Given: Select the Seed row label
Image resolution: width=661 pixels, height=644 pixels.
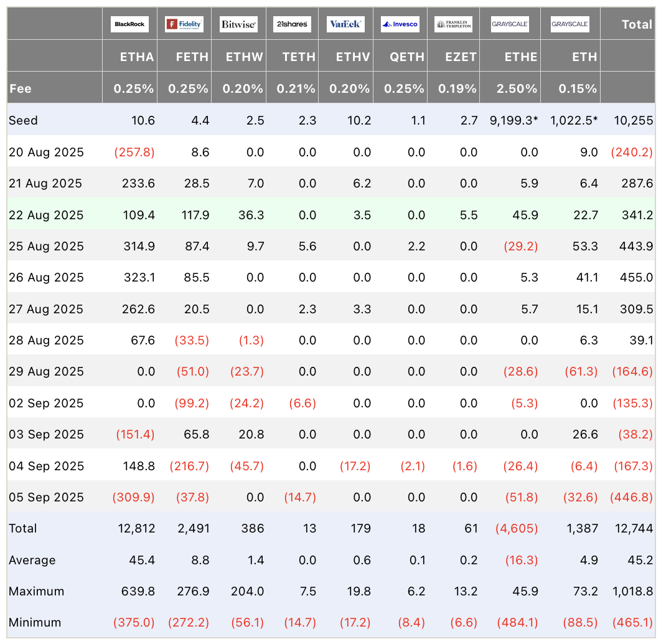Looking at the screenshot, I should [x=24, y=120].
